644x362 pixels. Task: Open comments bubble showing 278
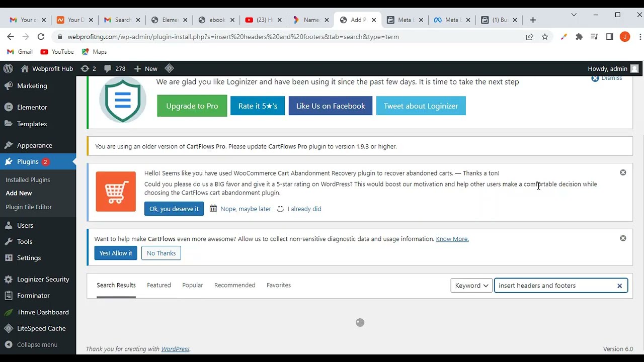pos(115,68)
